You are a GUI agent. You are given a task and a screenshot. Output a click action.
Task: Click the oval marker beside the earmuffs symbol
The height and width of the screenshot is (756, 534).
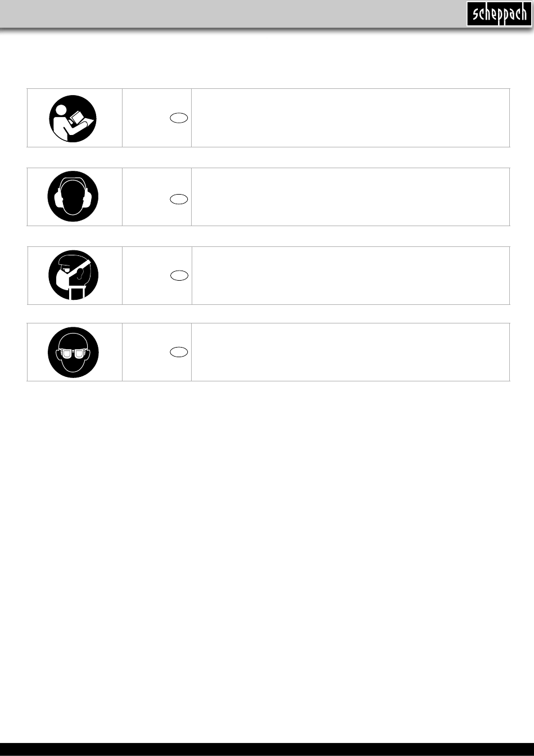click(x=180, y=199)
